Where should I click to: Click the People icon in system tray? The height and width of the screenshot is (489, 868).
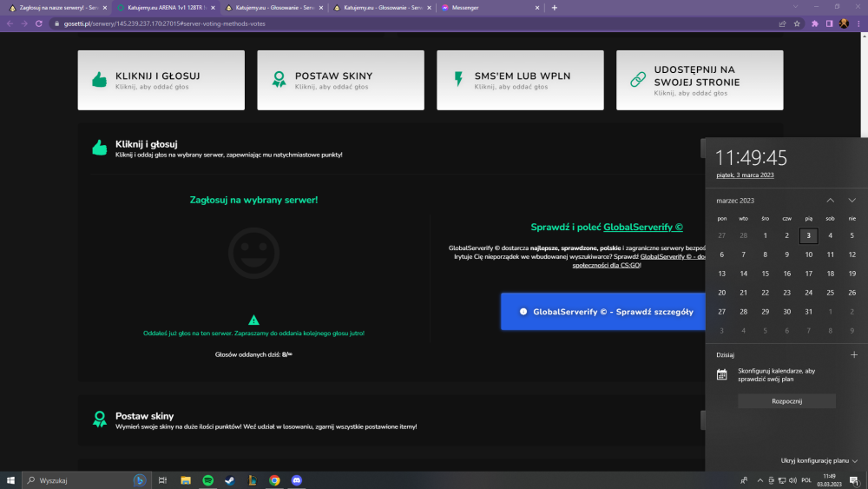tap(744, 480)
